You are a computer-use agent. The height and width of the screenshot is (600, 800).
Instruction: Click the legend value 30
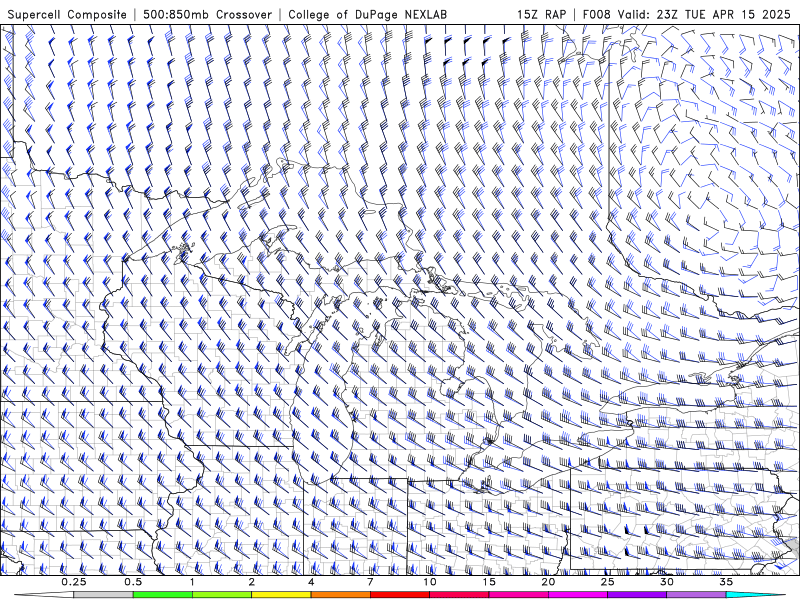666,582
